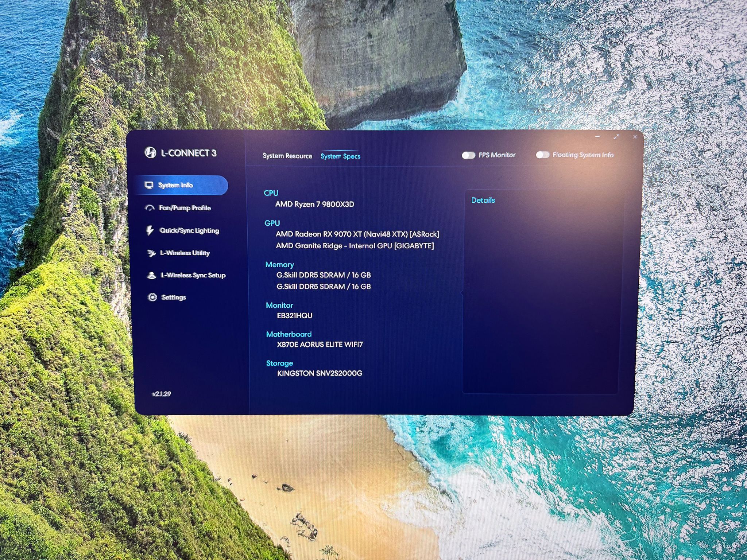Click the Motherboard section heading
The height and width of the screenshot is (560, 747).
point(289,334)
